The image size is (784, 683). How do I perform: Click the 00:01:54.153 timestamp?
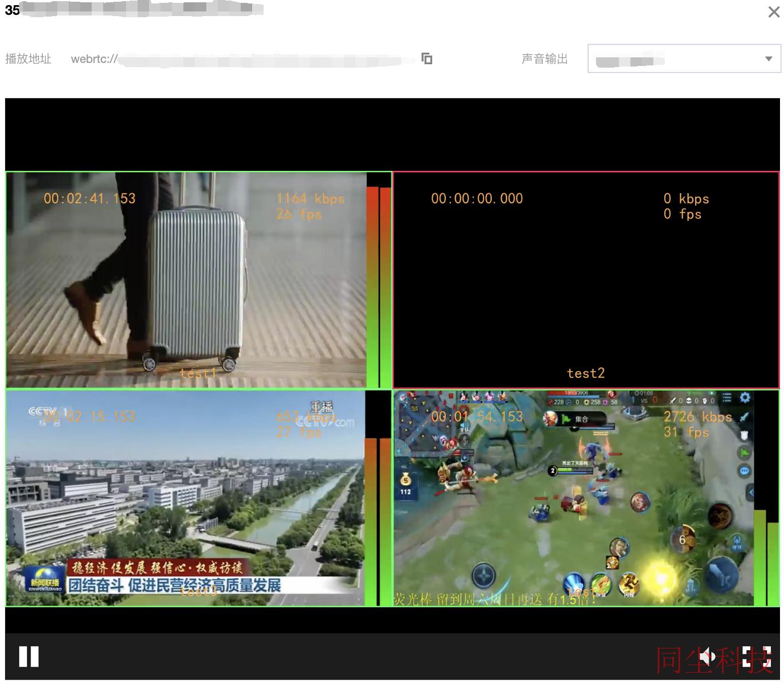[x=477, y=417]
